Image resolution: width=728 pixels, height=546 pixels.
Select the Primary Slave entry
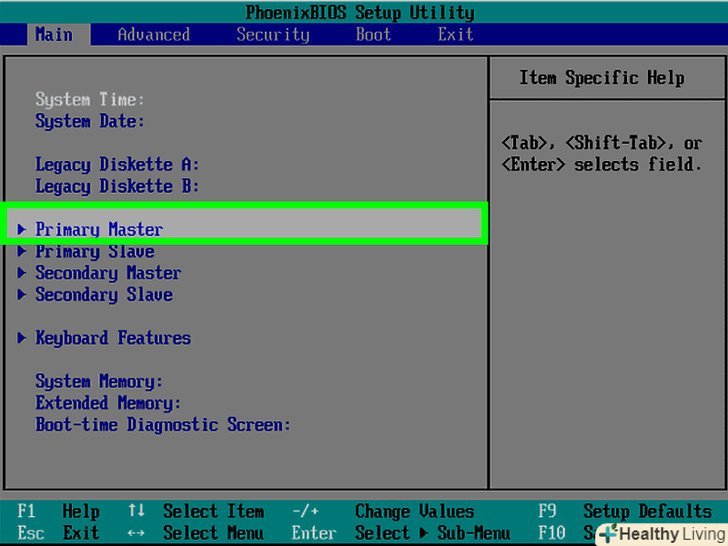pos(95,252)
